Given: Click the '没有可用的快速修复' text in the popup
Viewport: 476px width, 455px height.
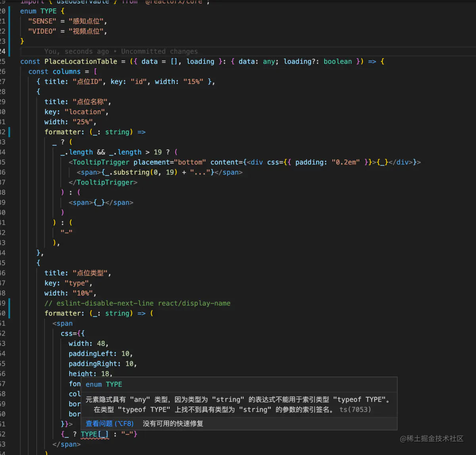Looking at the screenshot, I should 172,423.
